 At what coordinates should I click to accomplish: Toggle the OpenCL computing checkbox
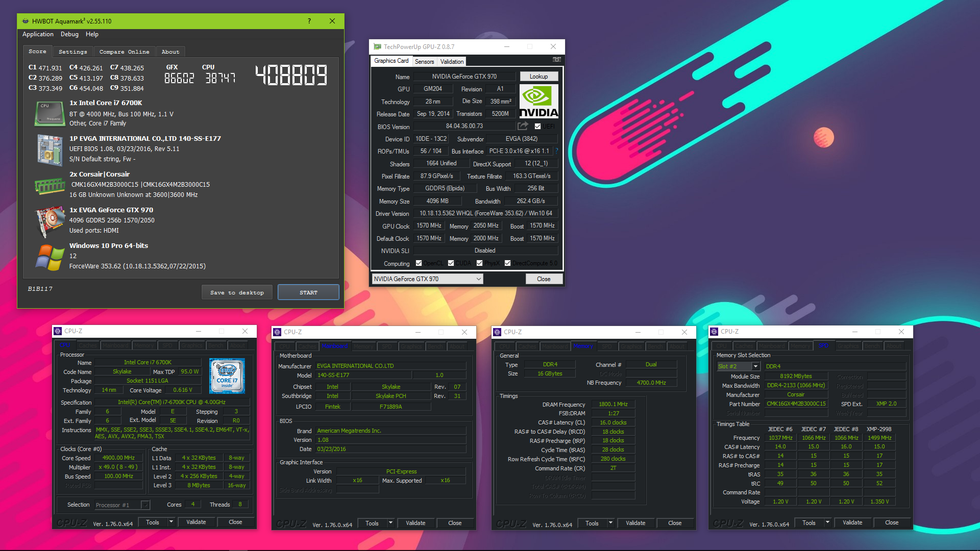coord(419,263)
